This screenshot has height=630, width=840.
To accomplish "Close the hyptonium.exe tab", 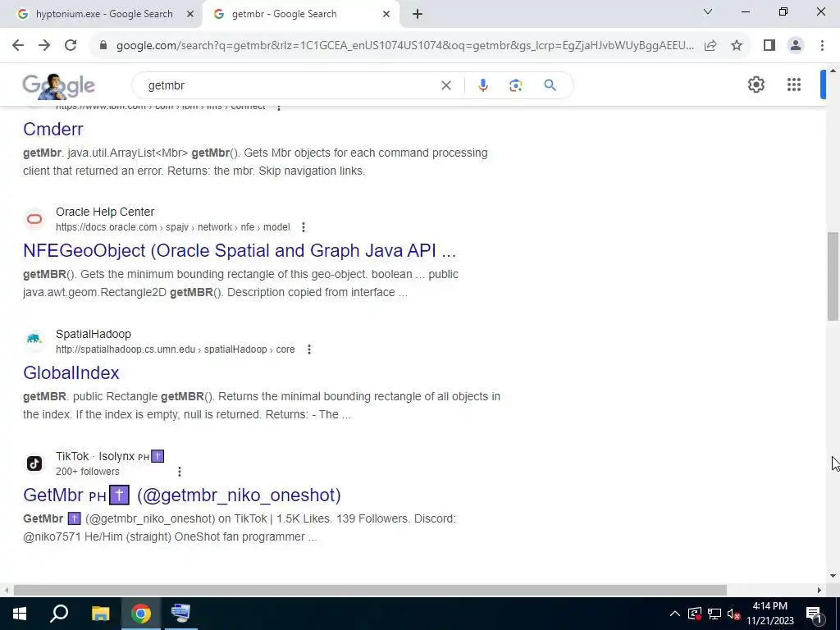I will coord(189,15).
